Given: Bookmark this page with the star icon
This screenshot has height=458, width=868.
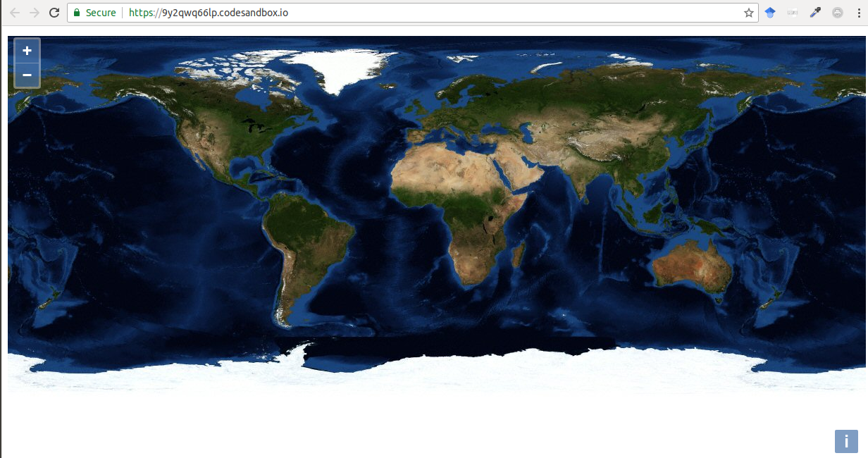Looking at the screenshot, I should coord(748,13).
